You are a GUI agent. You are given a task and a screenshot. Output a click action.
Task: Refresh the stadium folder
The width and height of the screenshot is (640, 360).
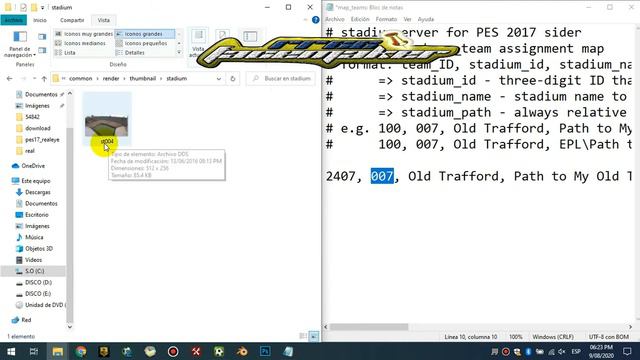(233, 78)
